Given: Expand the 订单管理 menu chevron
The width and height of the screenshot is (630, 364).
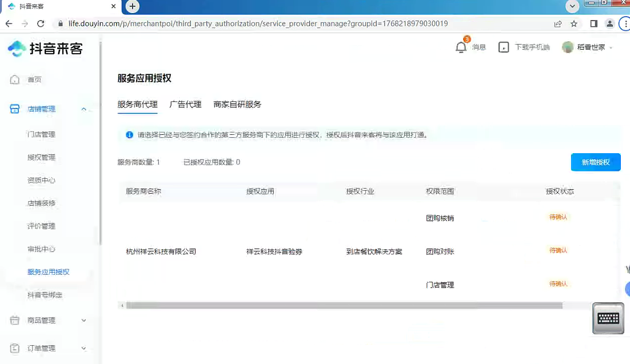Looking at the screenshot, I should pos(84,348).
